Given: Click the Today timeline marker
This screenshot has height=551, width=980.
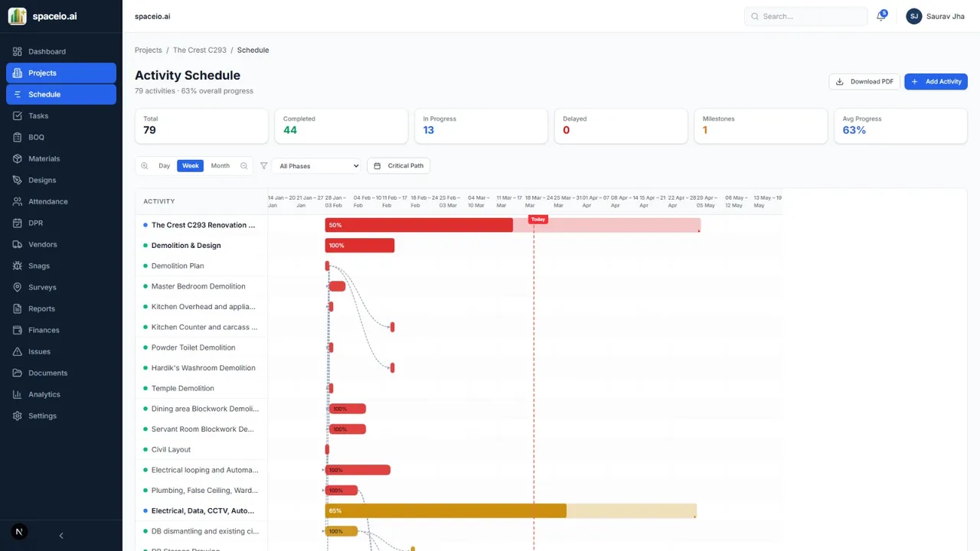Looking at the screenshot, I should click(538, 220).
